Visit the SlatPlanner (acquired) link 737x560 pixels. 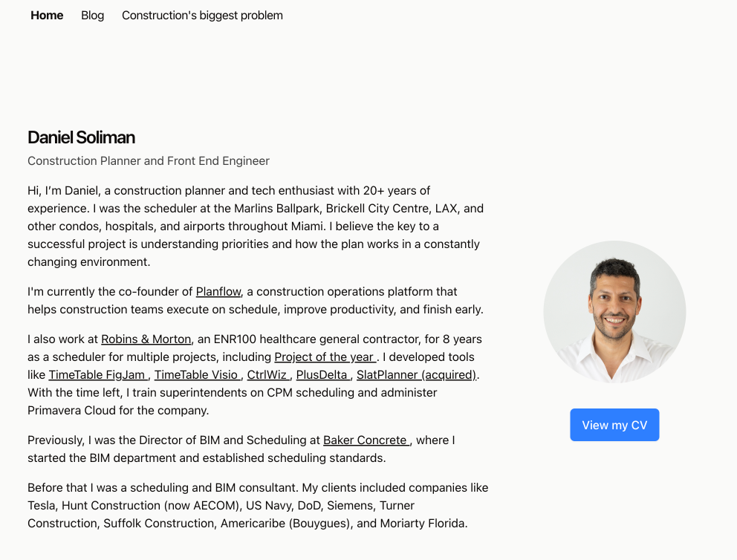pos(417,375)
